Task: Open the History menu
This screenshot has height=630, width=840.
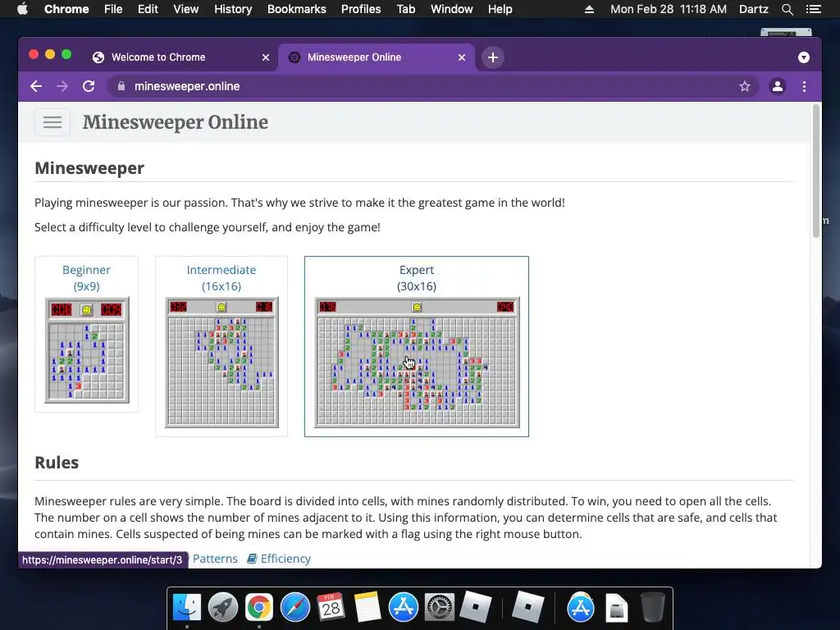Action: (233, 9)
